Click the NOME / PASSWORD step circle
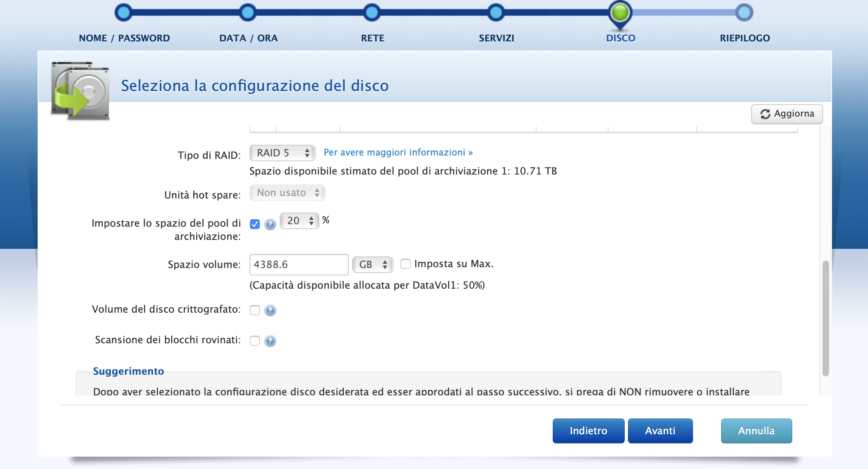The width and height of the screenshot is (868, 469). (123, 12)
